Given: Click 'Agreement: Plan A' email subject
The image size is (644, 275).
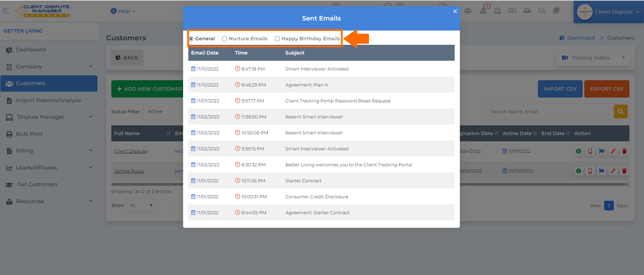Looking at the screenshot, I should [x=307, y=85].
